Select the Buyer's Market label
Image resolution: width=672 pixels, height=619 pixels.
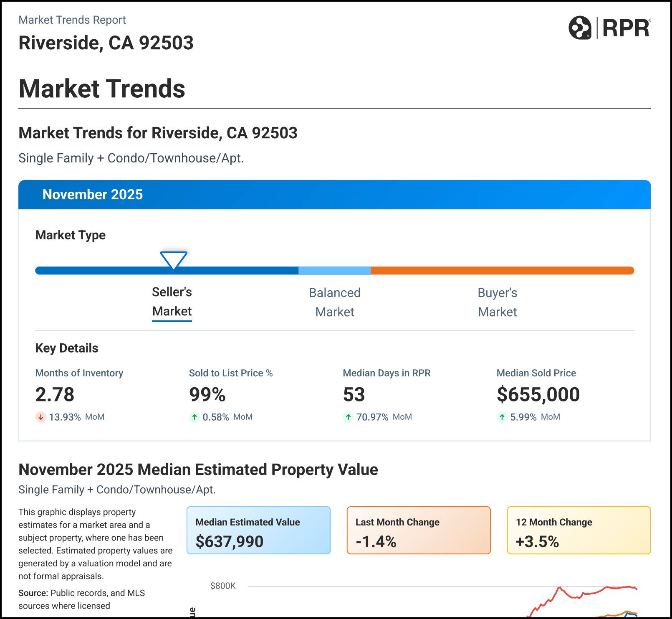click(497, 302)
